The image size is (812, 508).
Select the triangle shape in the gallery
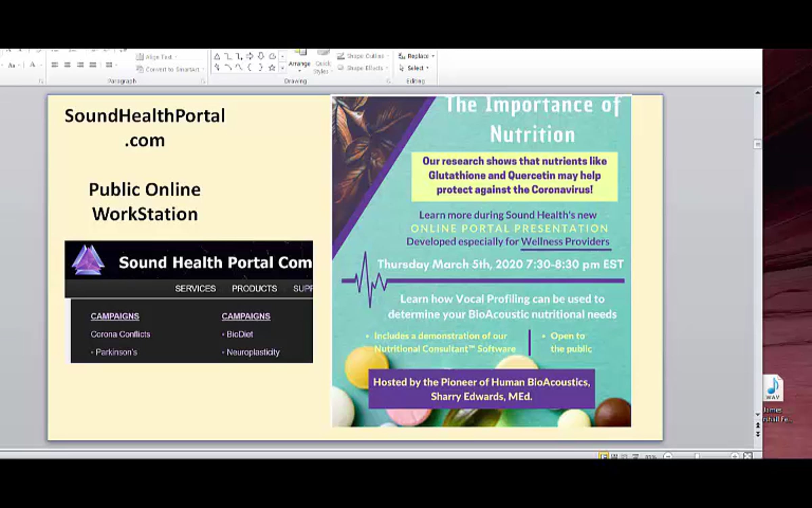pos(217,57)
